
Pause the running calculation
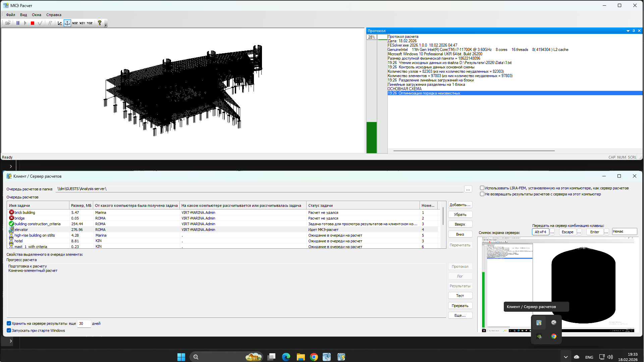point(18,23)
